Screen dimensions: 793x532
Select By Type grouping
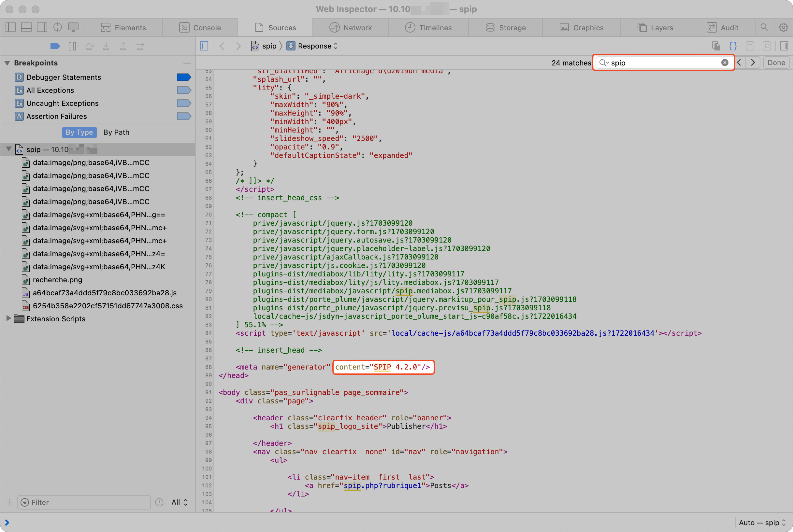(79, 132)
